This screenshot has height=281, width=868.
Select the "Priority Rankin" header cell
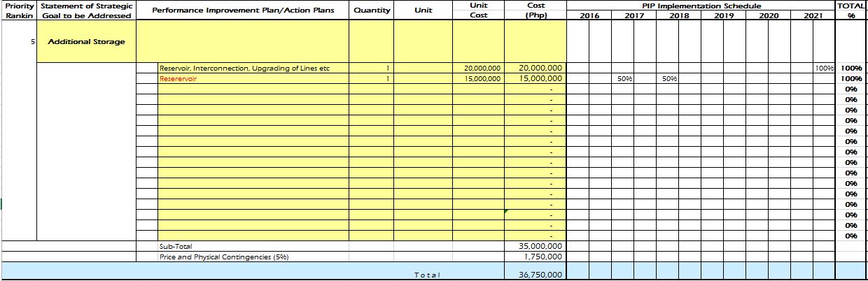click(x=18, y=10)
